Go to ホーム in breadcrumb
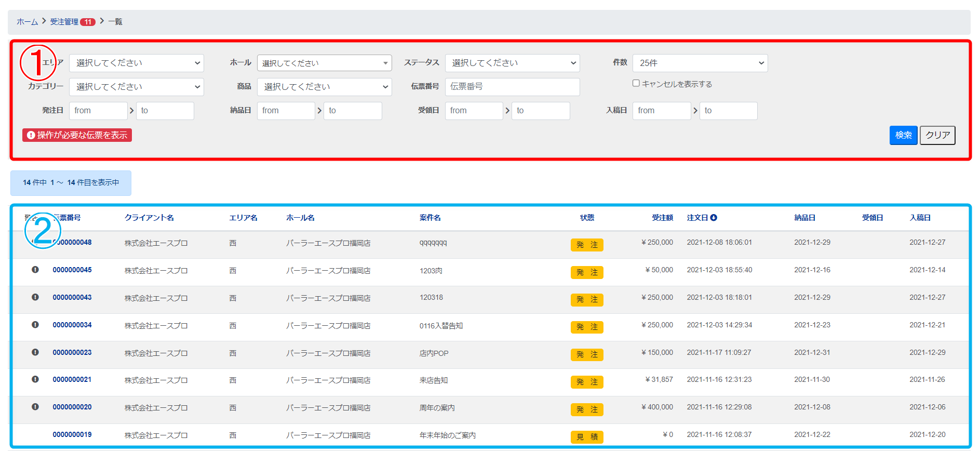The height and width of the screenshot is (451, 980). (x=27, y=22)
